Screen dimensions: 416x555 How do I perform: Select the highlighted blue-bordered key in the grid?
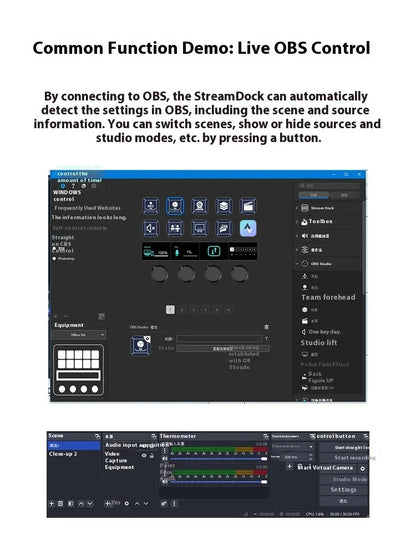[x=175, y=206]
